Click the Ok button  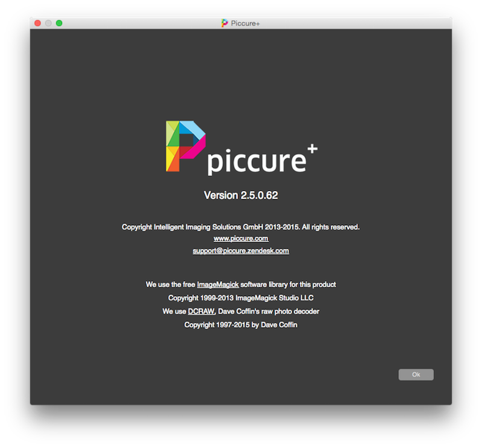[416, 375]
